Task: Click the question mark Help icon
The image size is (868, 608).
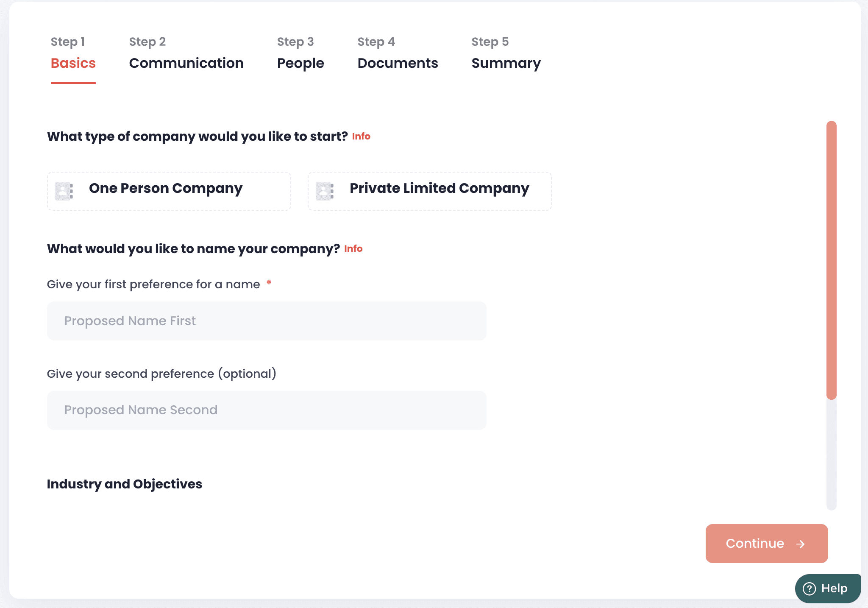Action: click(810, 588)
